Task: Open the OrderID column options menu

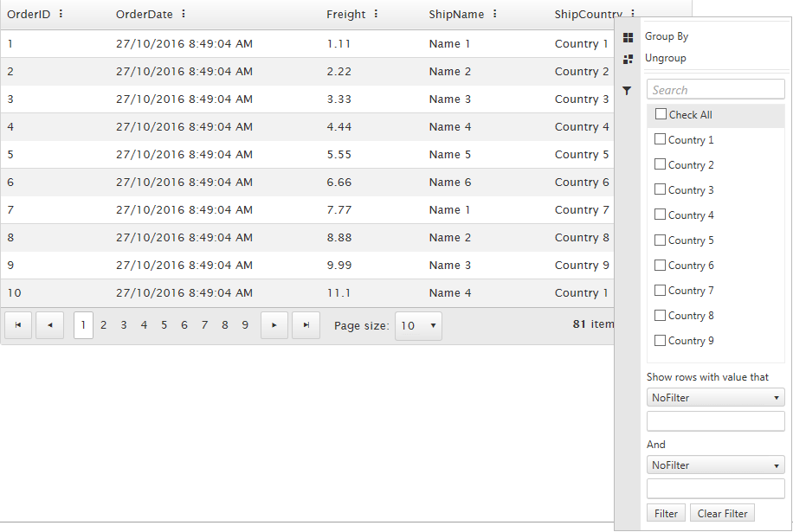Action: (x=61, y=14)
